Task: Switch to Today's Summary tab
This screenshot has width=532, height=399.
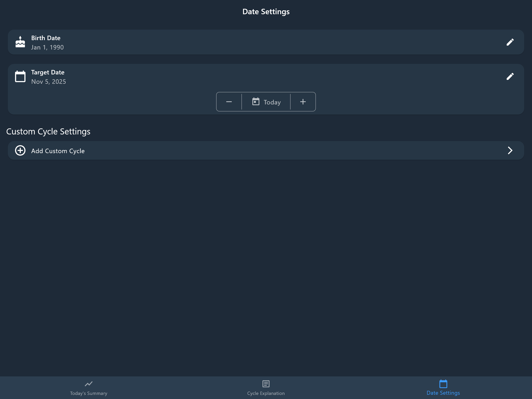Action: point(89,393)
